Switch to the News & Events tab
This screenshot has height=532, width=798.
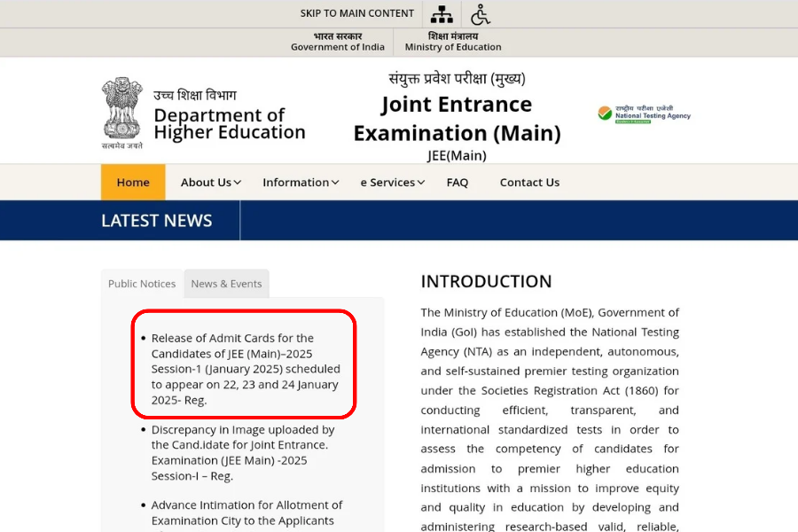226,284
